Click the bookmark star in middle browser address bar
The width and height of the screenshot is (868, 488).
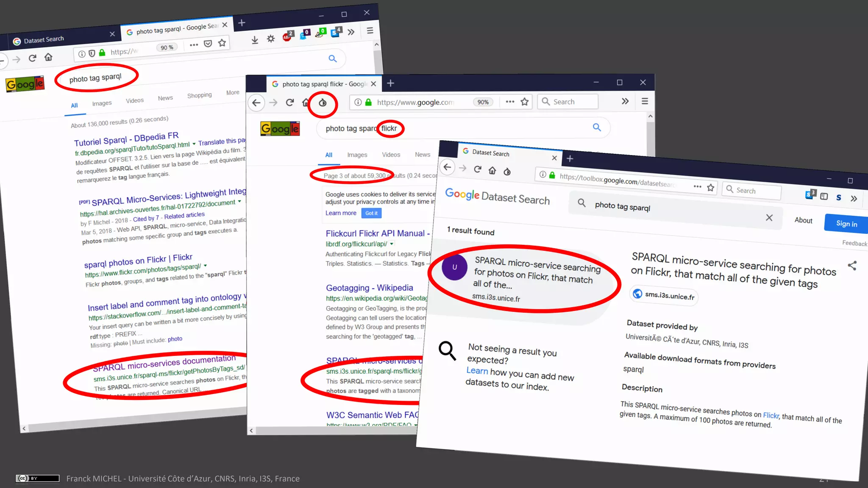(525, 102)
